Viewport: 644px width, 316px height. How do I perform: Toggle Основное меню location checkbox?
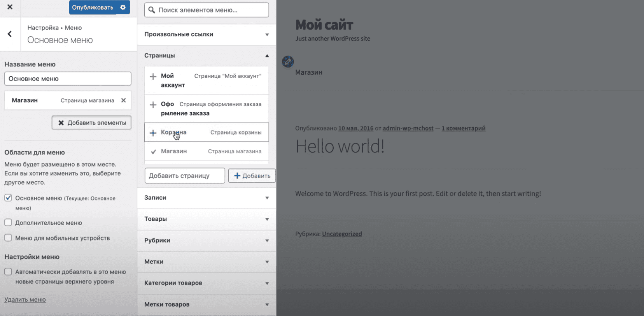8,198
